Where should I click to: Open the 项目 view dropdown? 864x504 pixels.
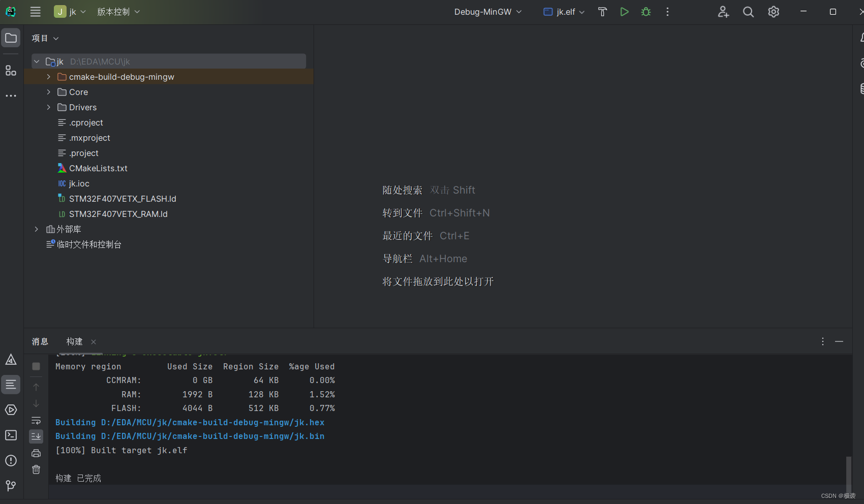click(x=45, y=38)
